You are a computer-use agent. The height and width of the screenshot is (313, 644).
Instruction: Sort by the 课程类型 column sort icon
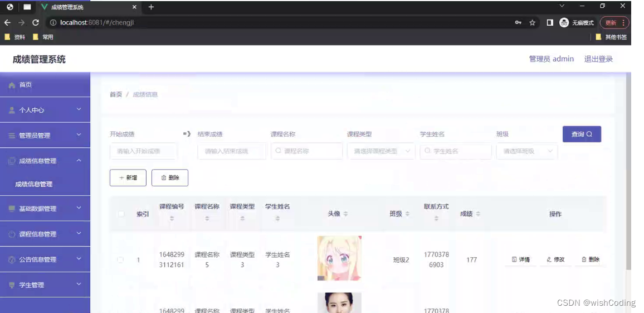pos(242,219)
